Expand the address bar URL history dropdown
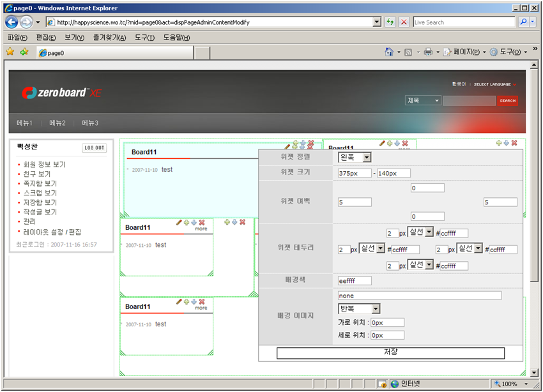 (377, 22)
